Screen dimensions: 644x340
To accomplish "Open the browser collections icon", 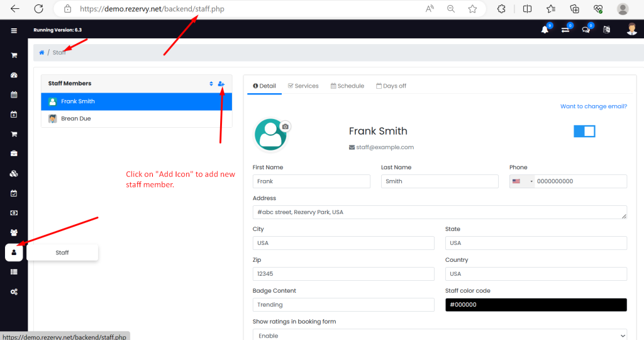I will pyautogui.click(x=575, y=9).
